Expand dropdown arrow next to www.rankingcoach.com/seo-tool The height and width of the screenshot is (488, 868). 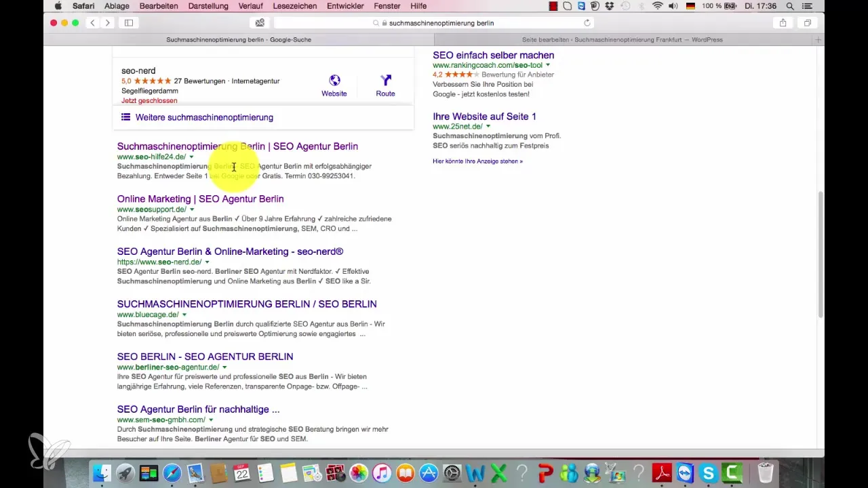click(548, 66)
